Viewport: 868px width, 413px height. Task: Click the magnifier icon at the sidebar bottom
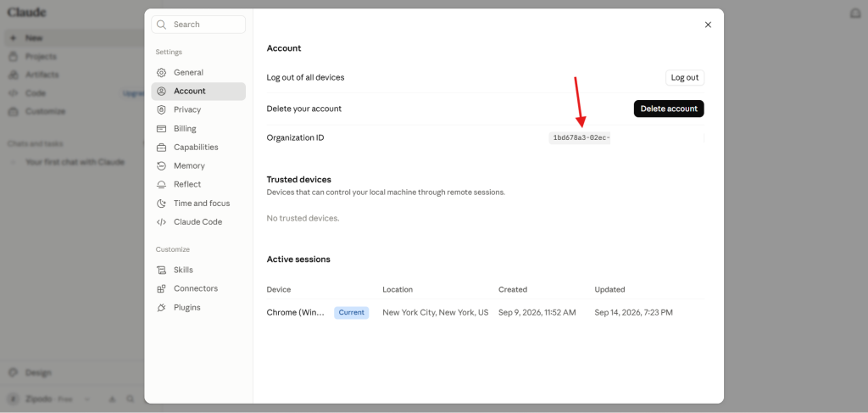click(x=130, y=399)
